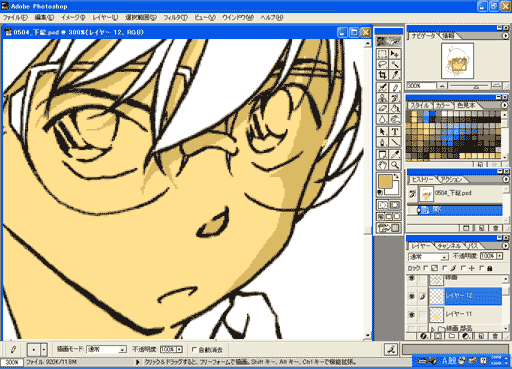Switch to カラー tab

tap(443, 105)
